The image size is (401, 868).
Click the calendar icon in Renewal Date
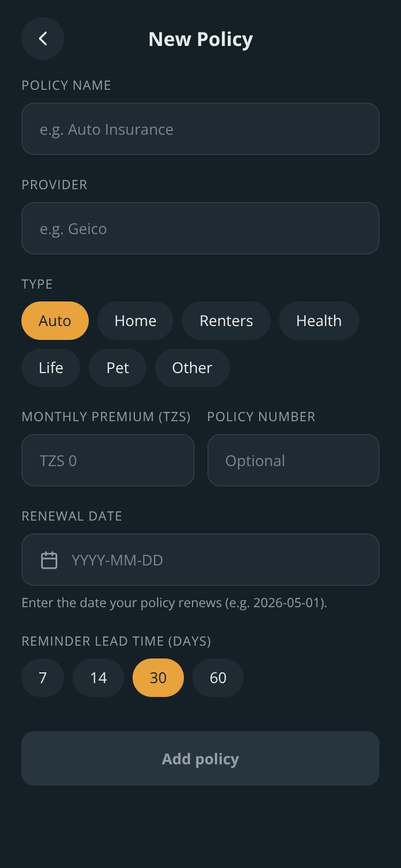point(49,560)
